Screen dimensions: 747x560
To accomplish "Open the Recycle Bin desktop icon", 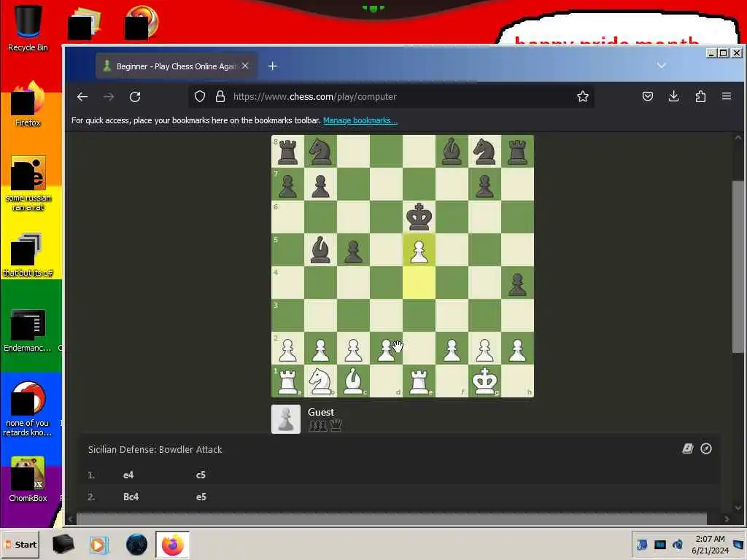I will 28,28.
